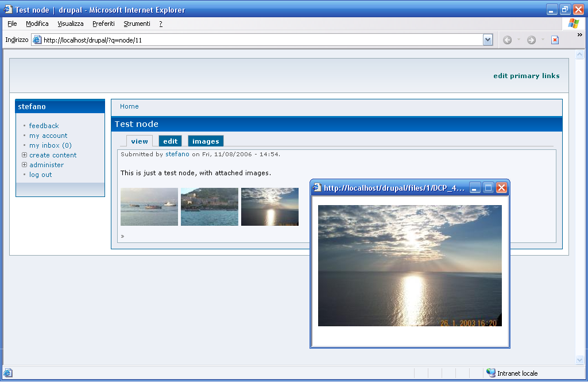
Task: Open the Strumenti menu
Action: (x=137, y=24)
